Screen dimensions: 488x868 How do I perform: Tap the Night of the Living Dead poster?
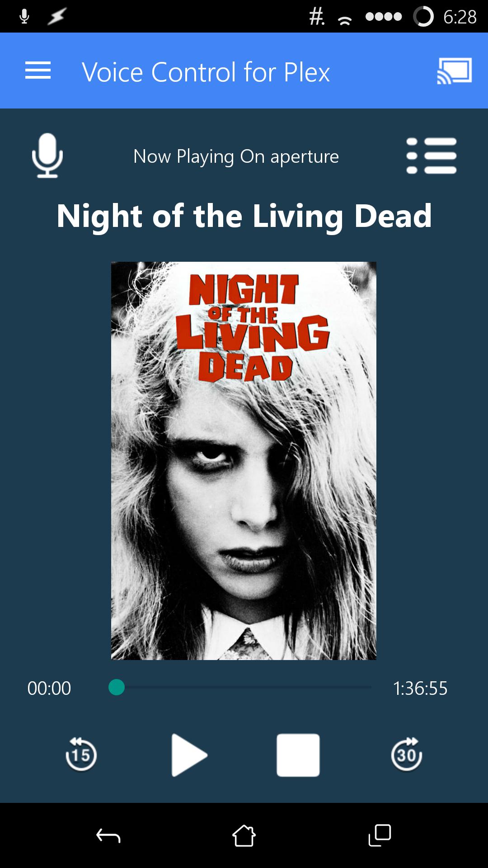click(x=244, y=461)
